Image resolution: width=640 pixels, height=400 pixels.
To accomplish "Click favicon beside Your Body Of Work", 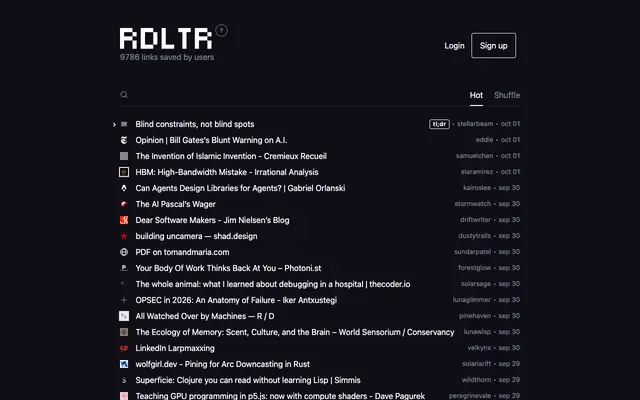I will 124,268.
